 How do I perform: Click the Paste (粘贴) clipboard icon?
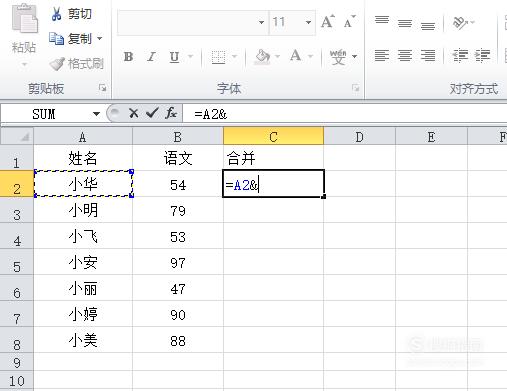25,19
